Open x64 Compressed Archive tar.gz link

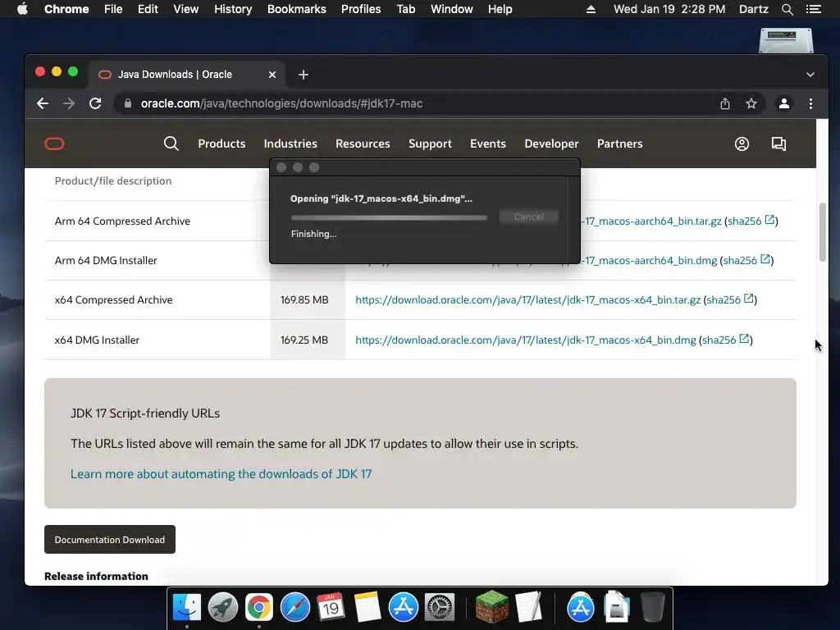(x=527, y=299)
